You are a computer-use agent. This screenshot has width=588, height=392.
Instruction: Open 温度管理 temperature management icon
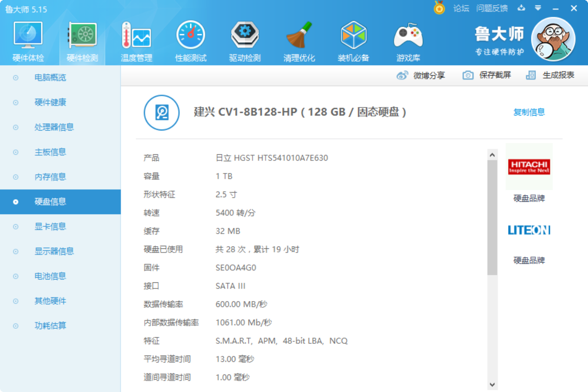click(x=136, y=41)
